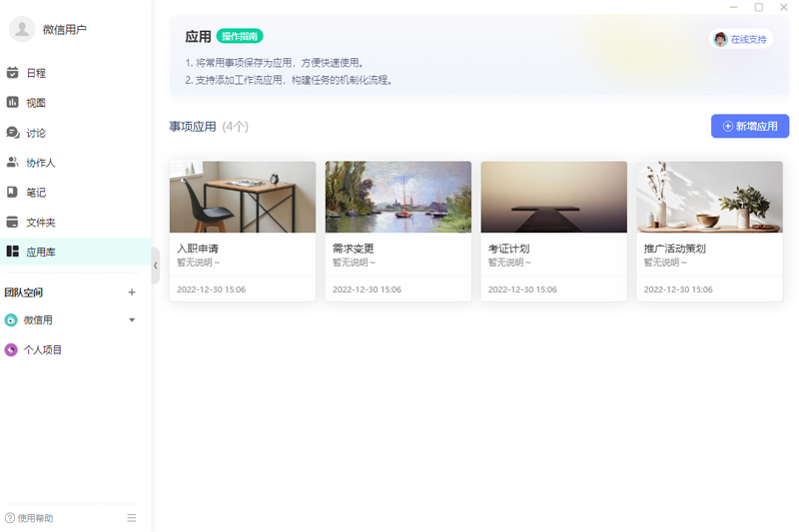Collapse the left sidebar with chevron handle
This screenshot has width=799, height=532.
[x=156, y=266]
